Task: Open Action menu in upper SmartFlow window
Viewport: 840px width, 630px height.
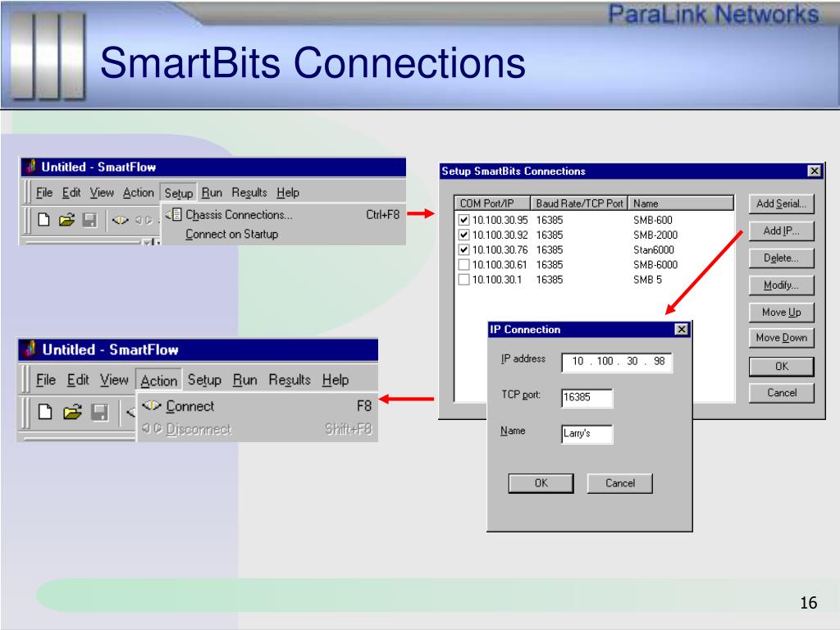Action: pyautogui.click(x=138, y=192)
